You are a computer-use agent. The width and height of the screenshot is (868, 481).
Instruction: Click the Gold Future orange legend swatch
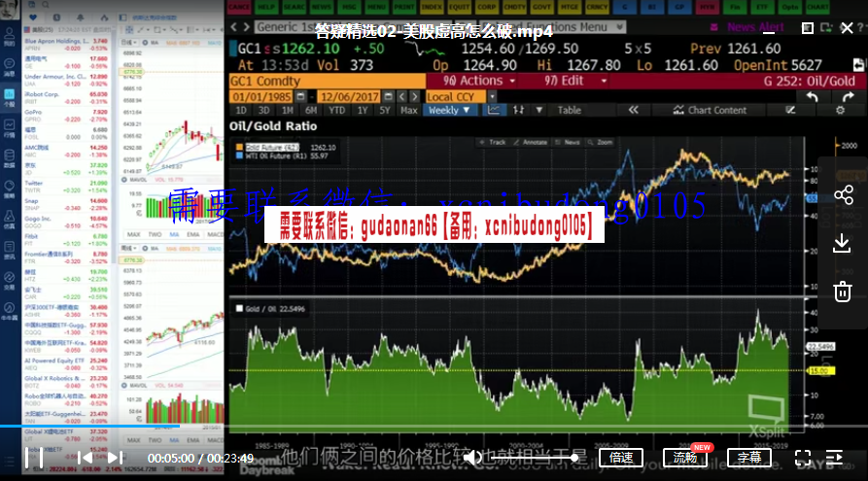pyautogui.click(x=239, y=148)
